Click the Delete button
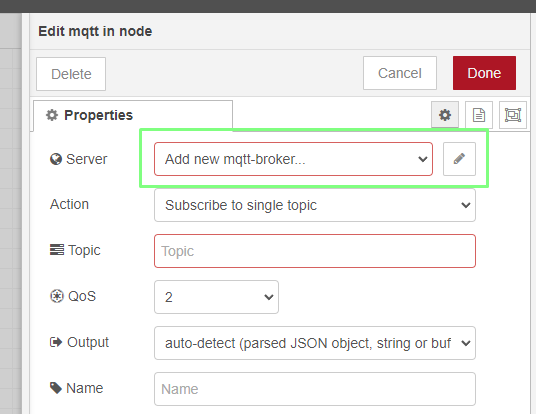This screenshot has width=536, height=414. [x=71, y=74]
